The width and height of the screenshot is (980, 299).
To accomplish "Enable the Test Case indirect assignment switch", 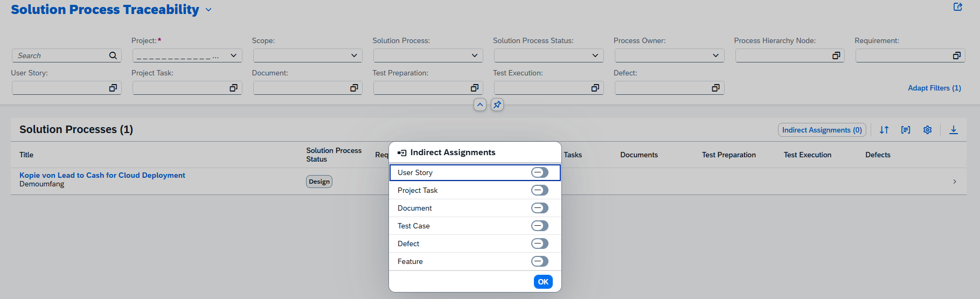I will tap(539, 226).
